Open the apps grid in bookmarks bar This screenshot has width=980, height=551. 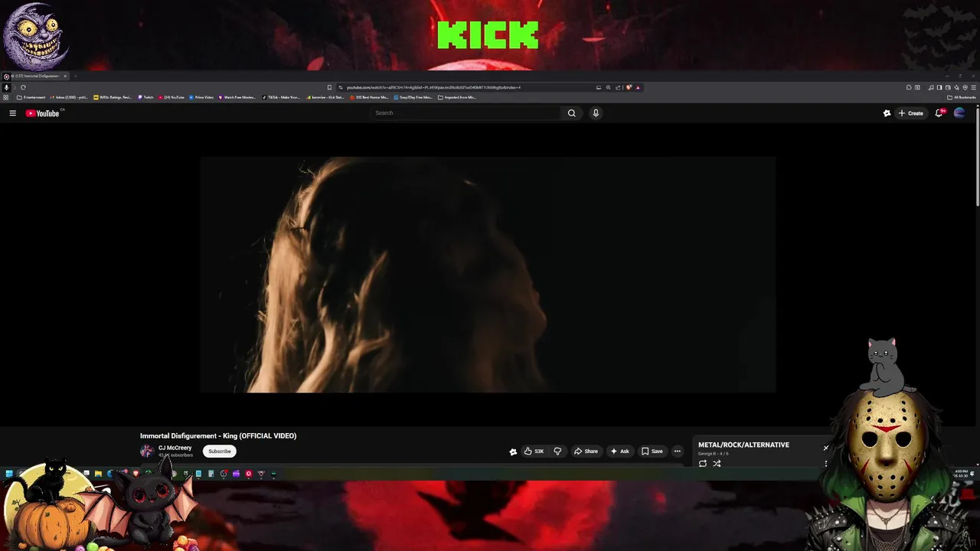[6, 97]
